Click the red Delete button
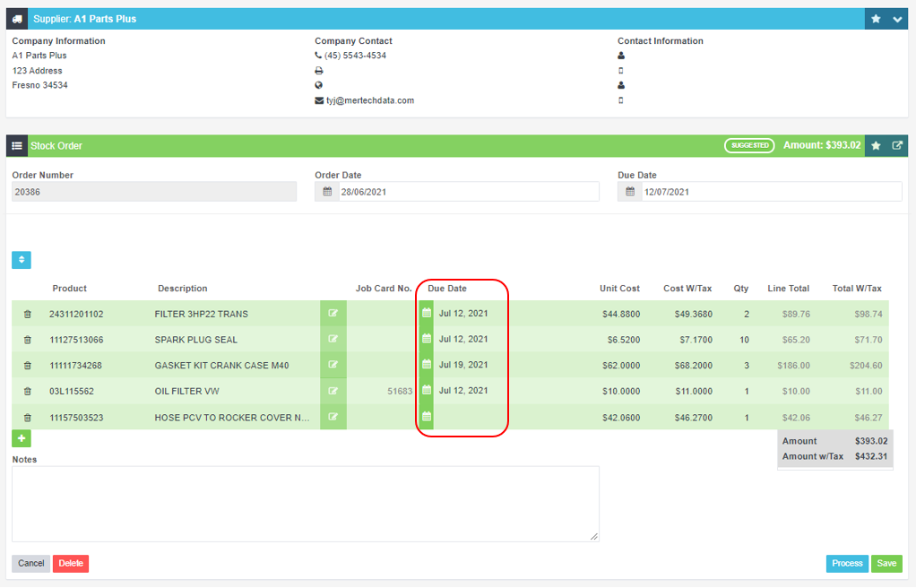 pos(71,564)
